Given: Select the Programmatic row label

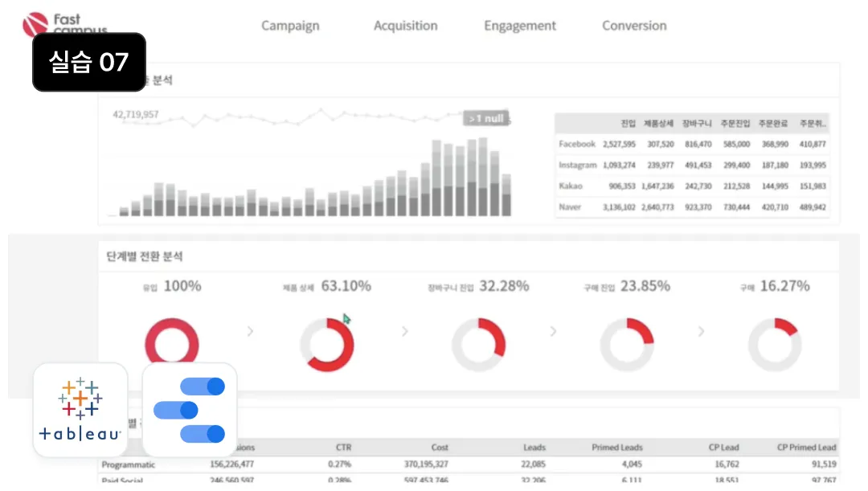Looking at the screenshot, I should 128,464.
